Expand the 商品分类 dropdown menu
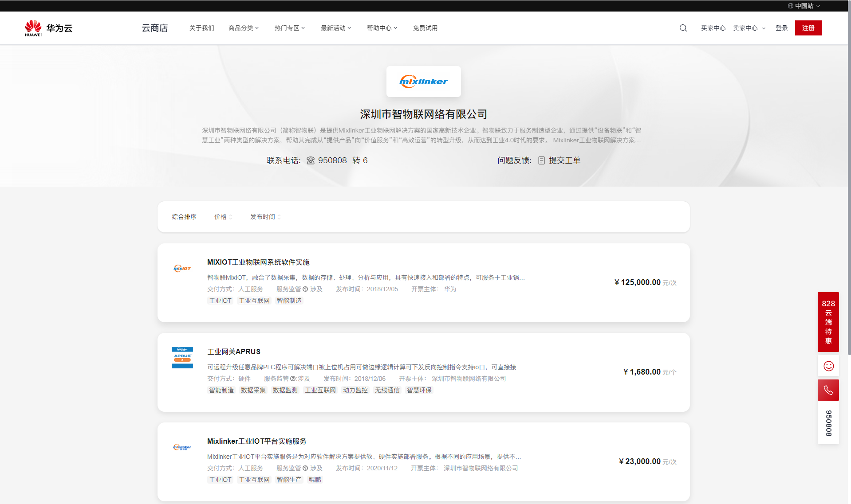Image resolution: width=851 pixels, height=504 pixels. (244, 28)
